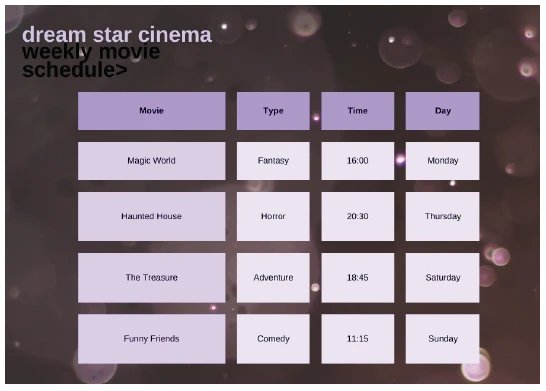This screenshot has width=546, height=391.
Task: Click the 'Sunday' day cell
Action: [442, 339]
